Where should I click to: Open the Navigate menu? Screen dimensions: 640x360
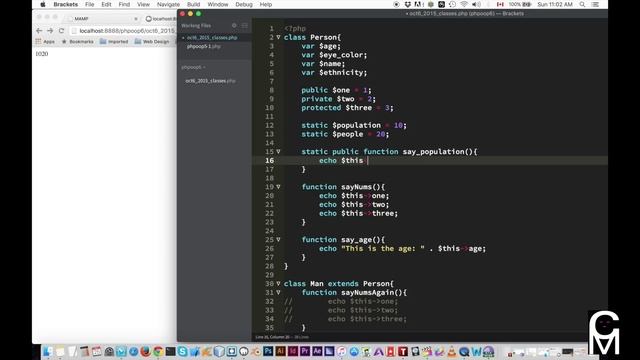(168, 4)
